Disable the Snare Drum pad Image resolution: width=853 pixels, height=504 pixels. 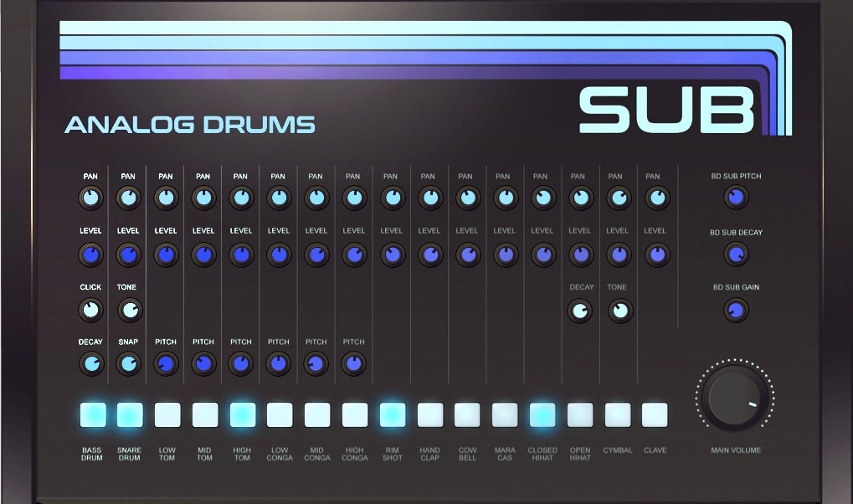pyautogui.click(x=129, y=413)
